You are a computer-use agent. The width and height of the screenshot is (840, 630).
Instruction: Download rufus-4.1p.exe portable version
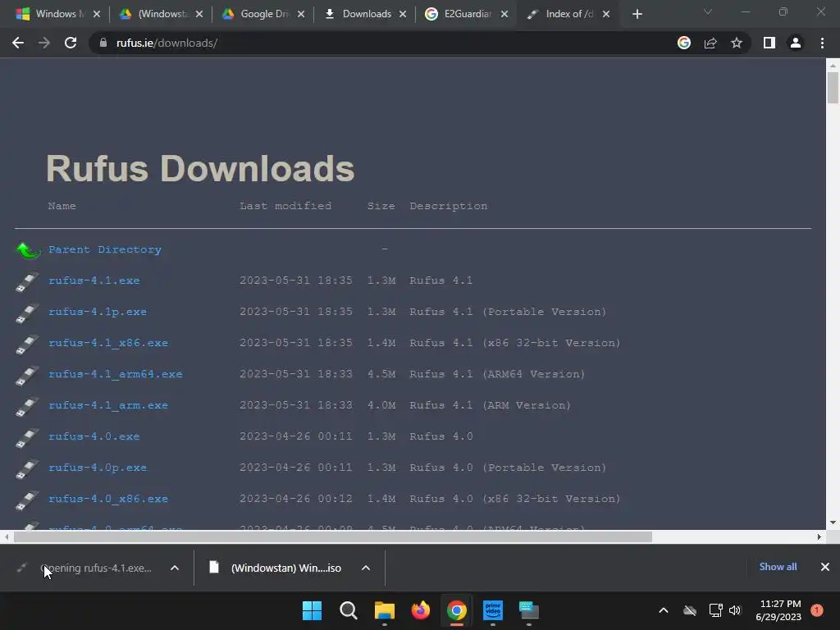[98, 312]
